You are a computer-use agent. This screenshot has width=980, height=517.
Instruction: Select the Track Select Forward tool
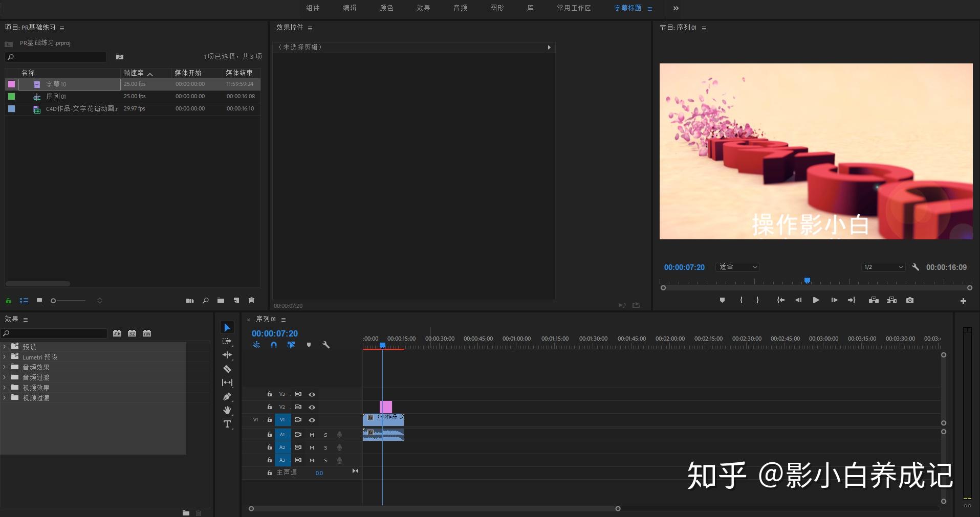click(227, 341)
